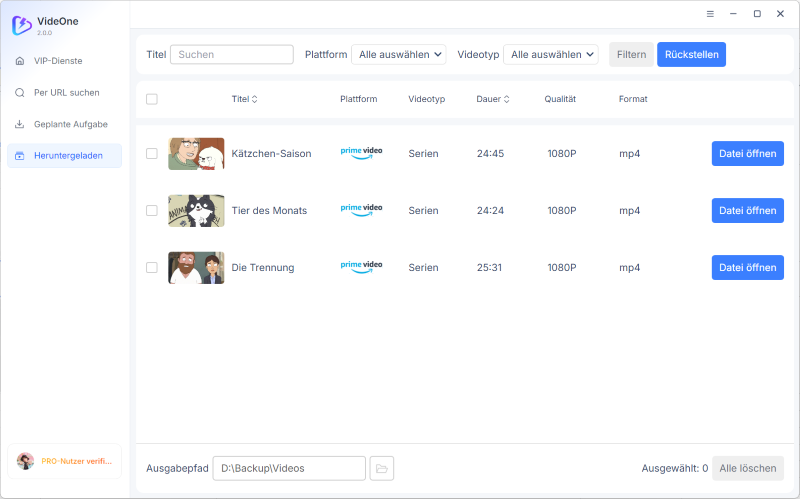
Task: Click the duration 24:24
Action: [490, 211]
